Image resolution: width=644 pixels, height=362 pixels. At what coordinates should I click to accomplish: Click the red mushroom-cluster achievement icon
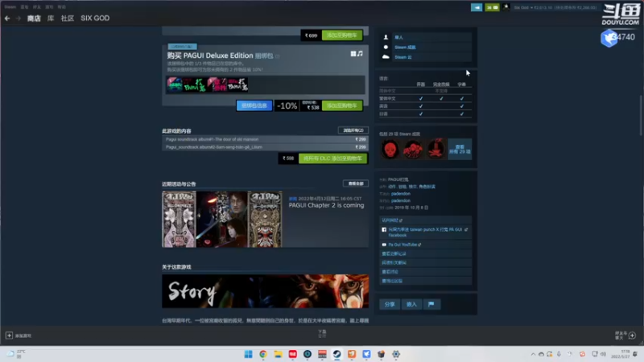click(413, 149)
